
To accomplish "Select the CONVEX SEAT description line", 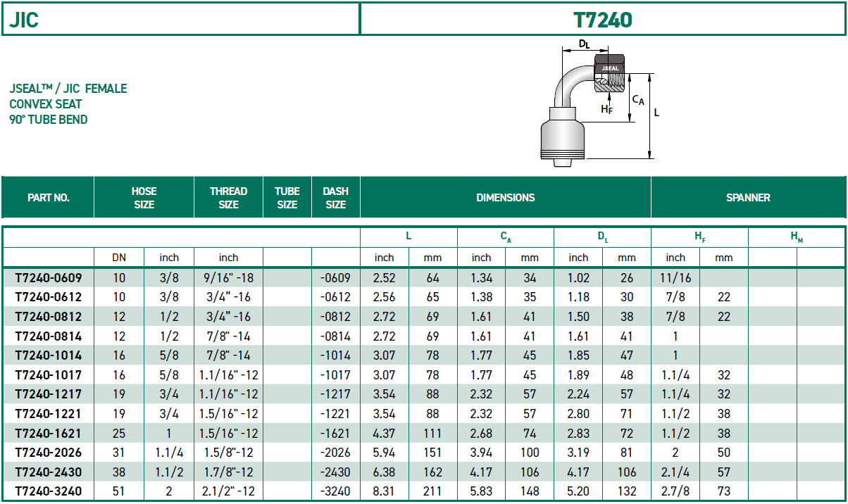I will point(46,104).
